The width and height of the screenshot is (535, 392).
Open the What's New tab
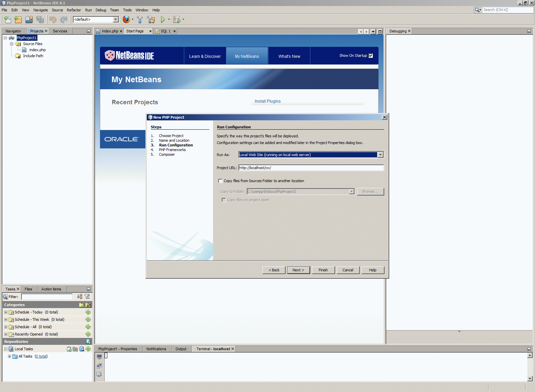pyautogui.click(x=289, y=56)
